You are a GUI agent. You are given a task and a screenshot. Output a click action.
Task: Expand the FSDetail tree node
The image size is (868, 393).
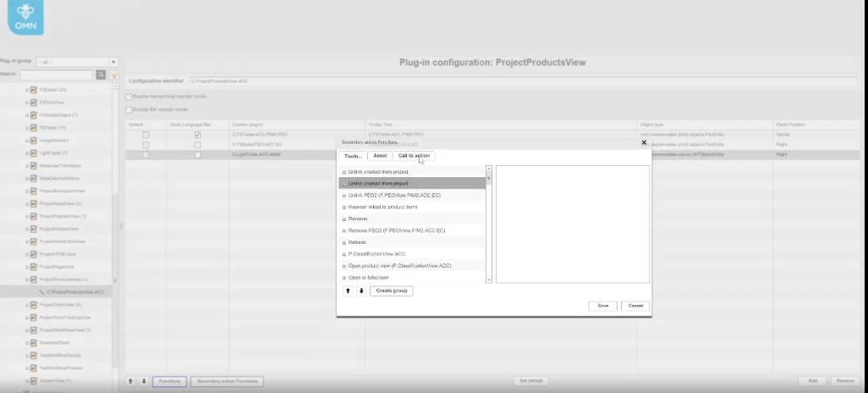(x=27, y=89)
